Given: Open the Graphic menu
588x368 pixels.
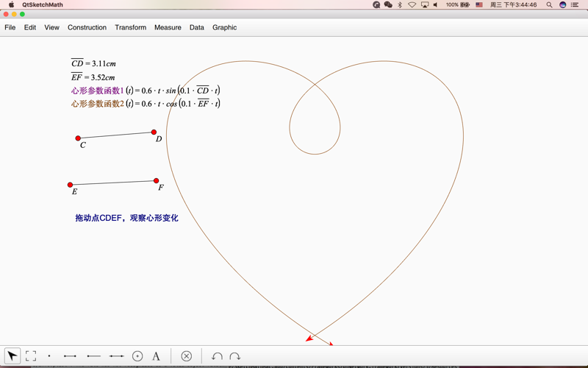Looking at the screenshot, I should [224, 27].
